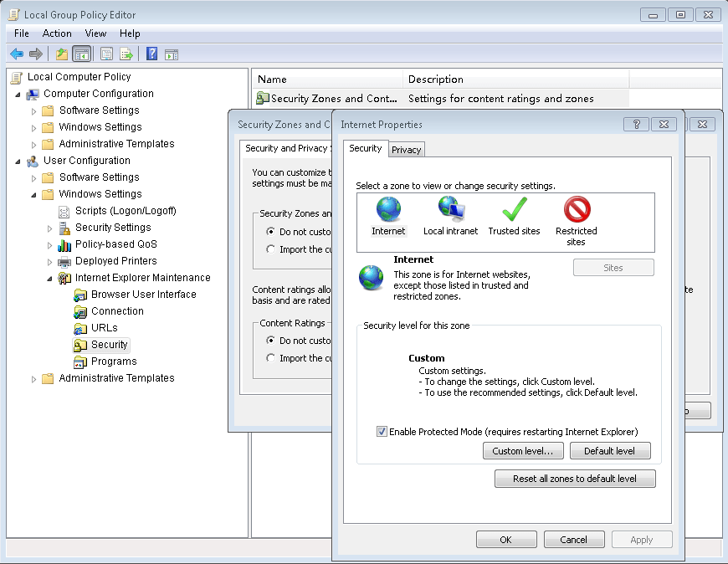Expand the Policy-based QoS node

pos(49,245)
